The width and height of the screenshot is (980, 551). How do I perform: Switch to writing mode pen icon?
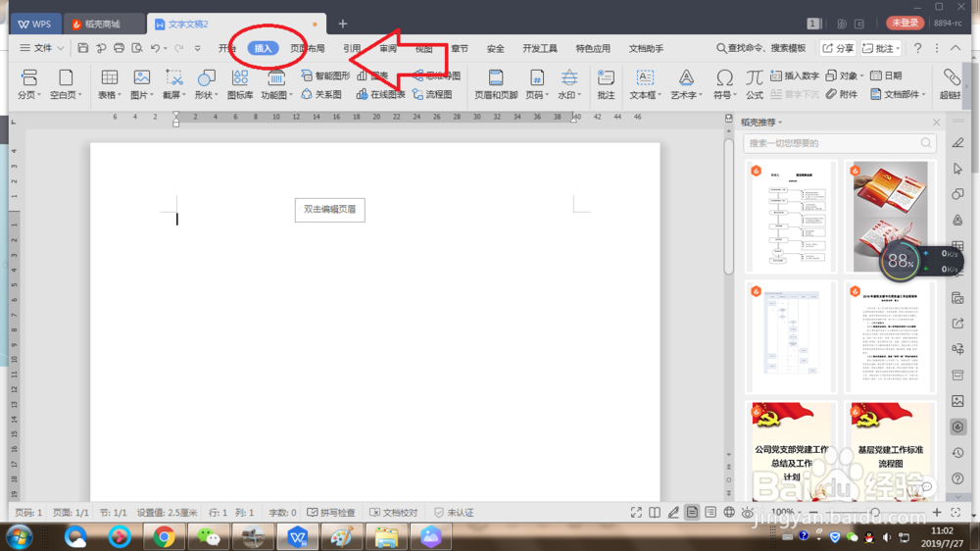point(673,512)
